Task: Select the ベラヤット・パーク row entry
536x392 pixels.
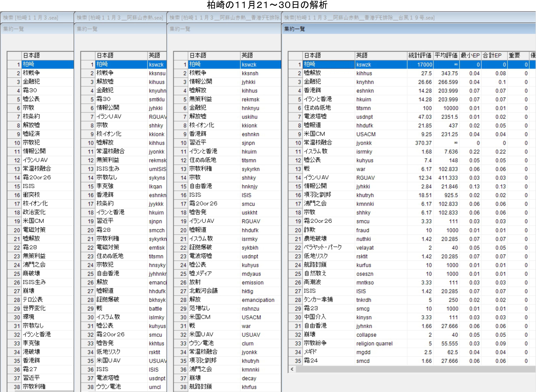Action: coord(323,247)
